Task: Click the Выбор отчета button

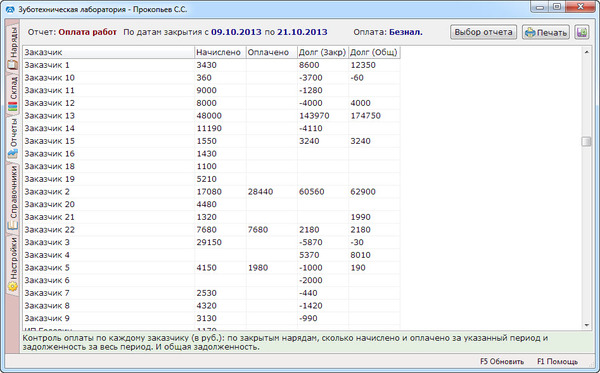Action: pos(483,33)
